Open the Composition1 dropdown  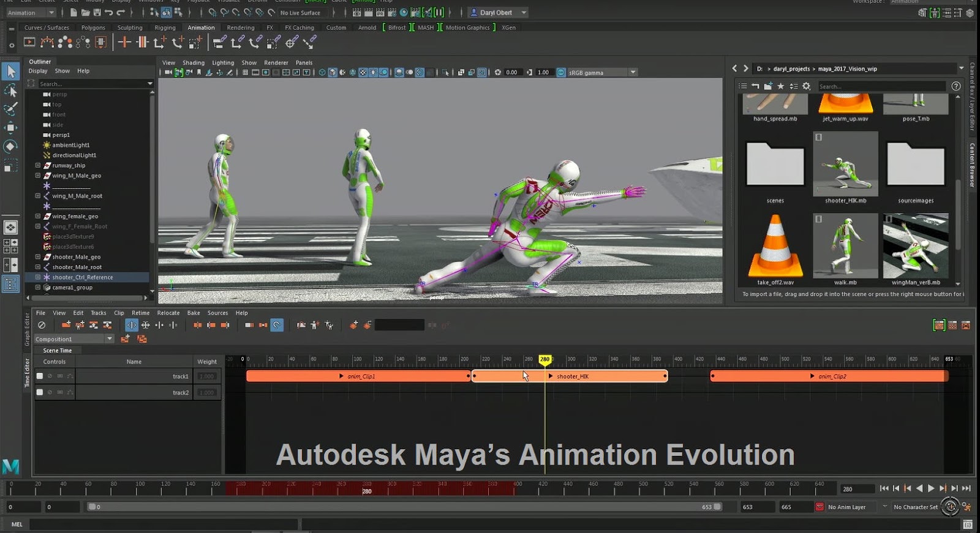[x=75, y=339]
